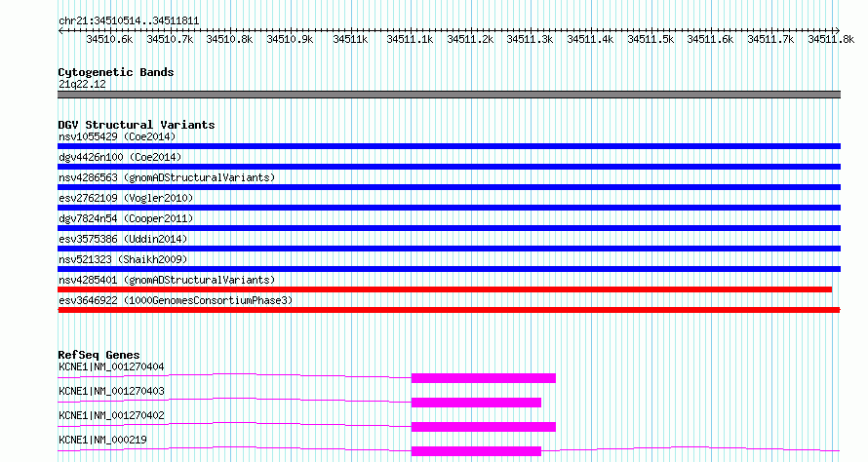Click the 34511.5k ruler position
Viewport: 868px width, 462px height.
[651, 39]
